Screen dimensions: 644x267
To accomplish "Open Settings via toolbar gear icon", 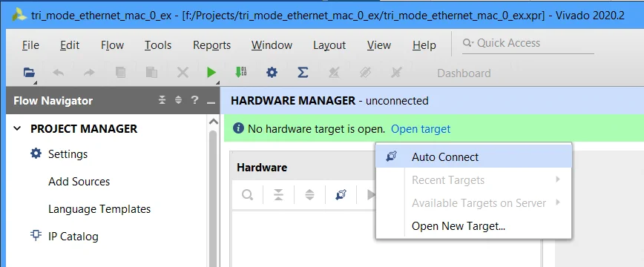I will (x=272, y=73).
